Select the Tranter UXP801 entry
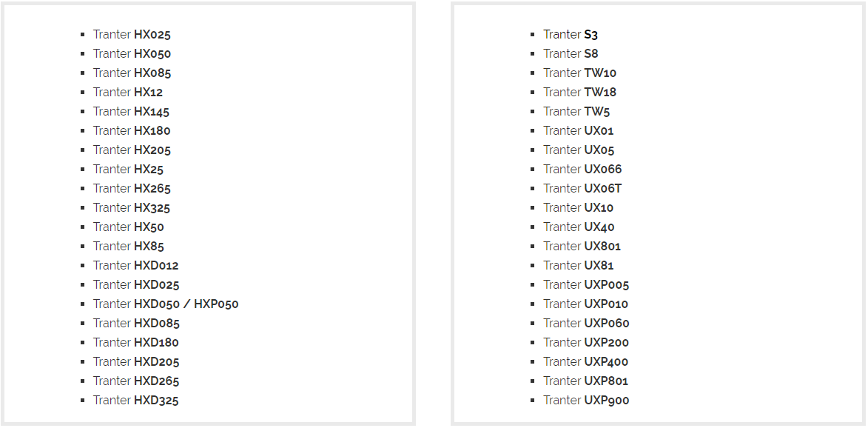 coord(585,381)
